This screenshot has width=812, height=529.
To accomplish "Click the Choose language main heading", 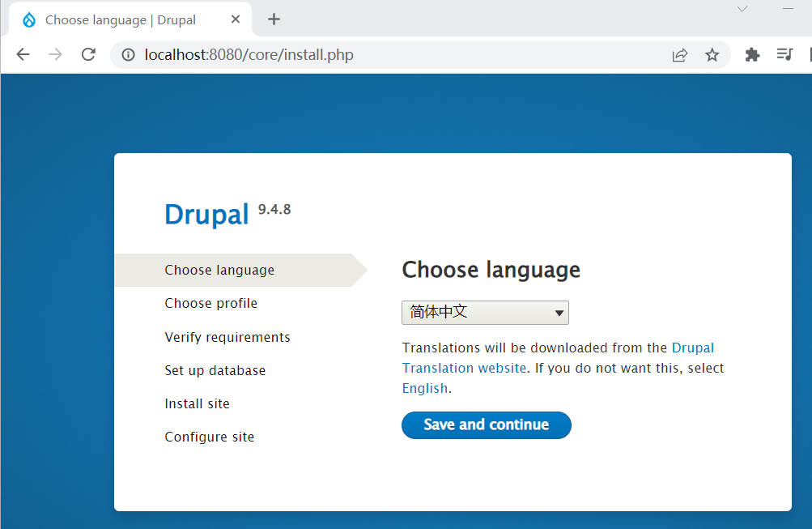I will (491, 270).
